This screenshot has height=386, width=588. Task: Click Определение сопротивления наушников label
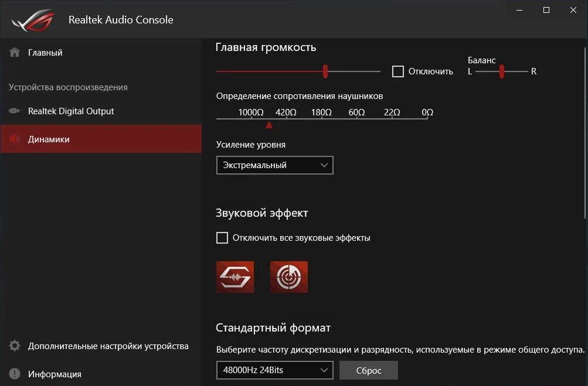[x=300, y=96]
